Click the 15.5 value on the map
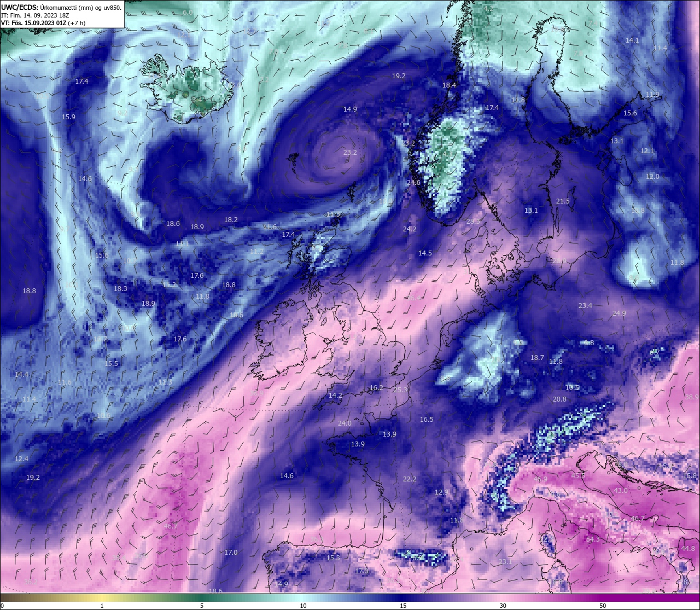This screenshot has width=700, height=610. [111, 363]
